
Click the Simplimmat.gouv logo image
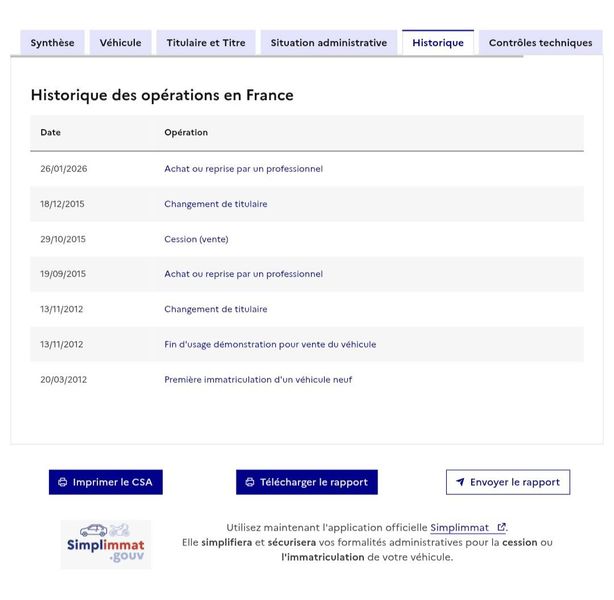coord(106,544)
